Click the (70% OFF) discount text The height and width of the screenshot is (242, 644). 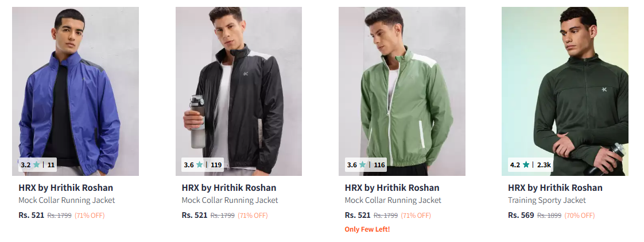tap(579, 216)
